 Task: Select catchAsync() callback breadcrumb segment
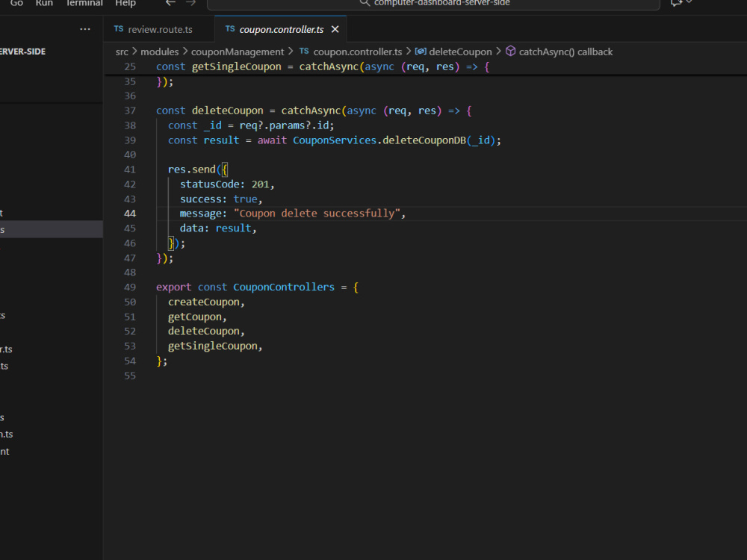(565, 52)
